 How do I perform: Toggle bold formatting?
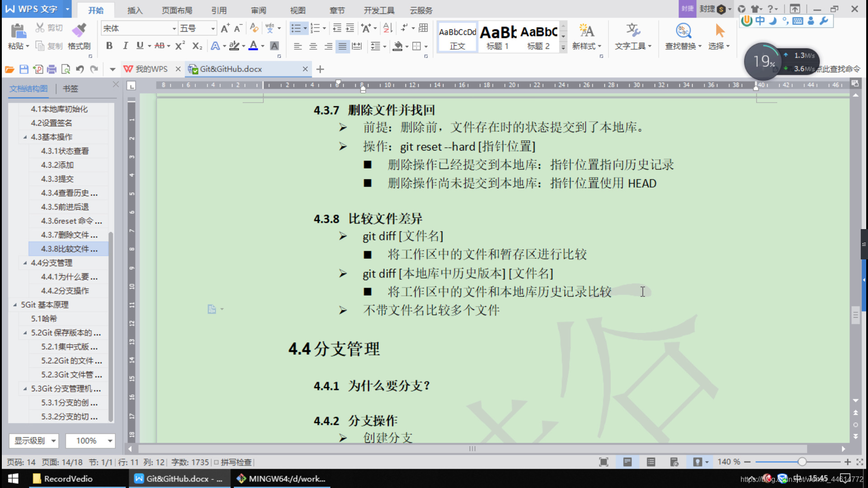click(x=109, y=46)
